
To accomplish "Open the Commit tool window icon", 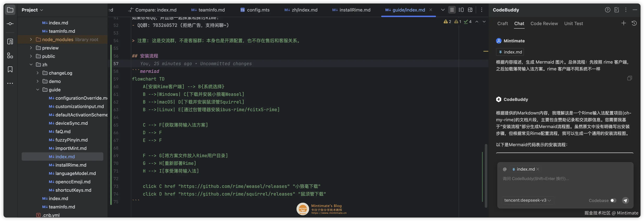I will (x=10, y=24).
